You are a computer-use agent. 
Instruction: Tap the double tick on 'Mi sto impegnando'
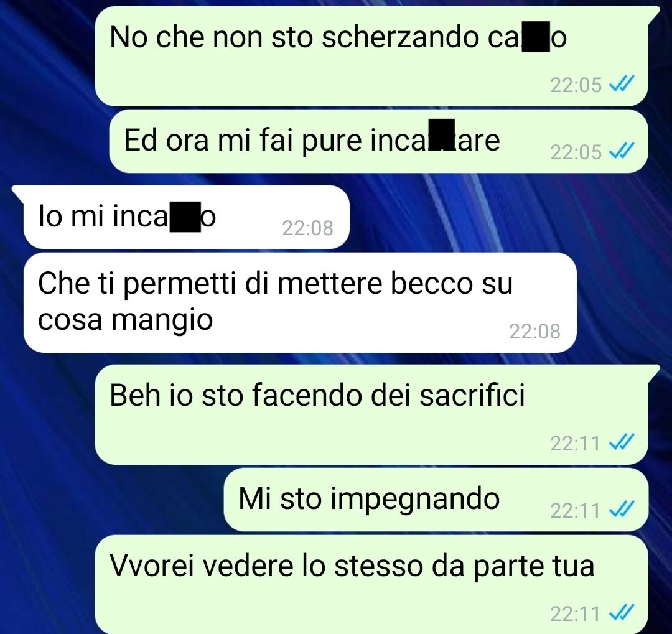622,510
